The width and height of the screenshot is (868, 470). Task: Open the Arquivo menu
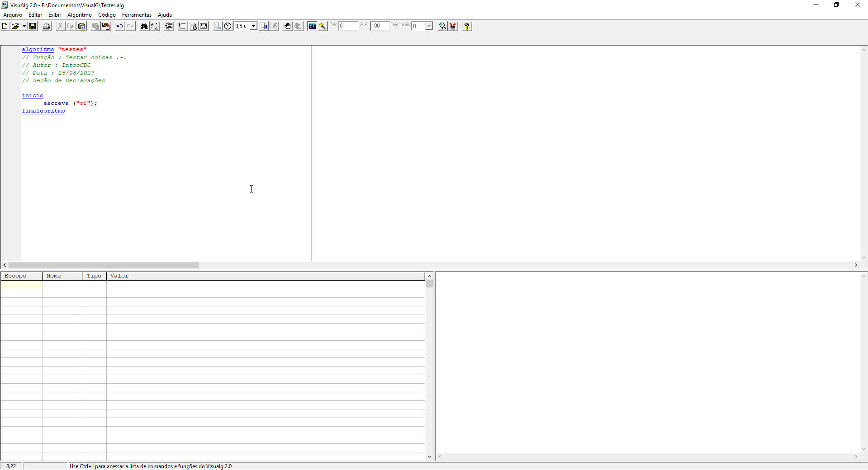pyautogui.click(x=13, y=15)
